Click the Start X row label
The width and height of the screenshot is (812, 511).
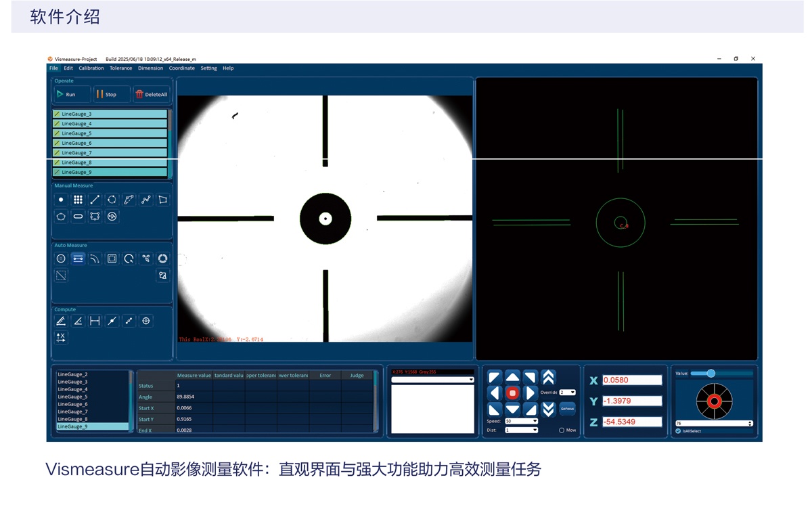(x=146, y=408)
